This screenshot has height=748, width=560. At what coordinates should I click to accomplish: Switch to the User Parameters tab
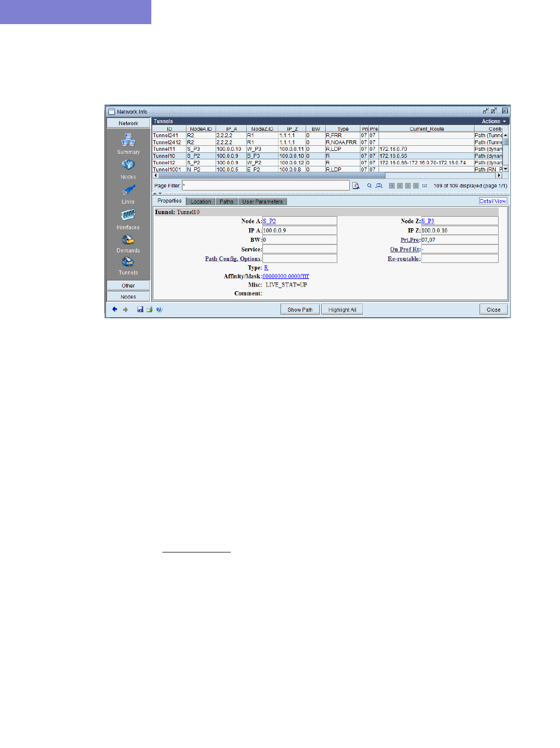point(262,202)
